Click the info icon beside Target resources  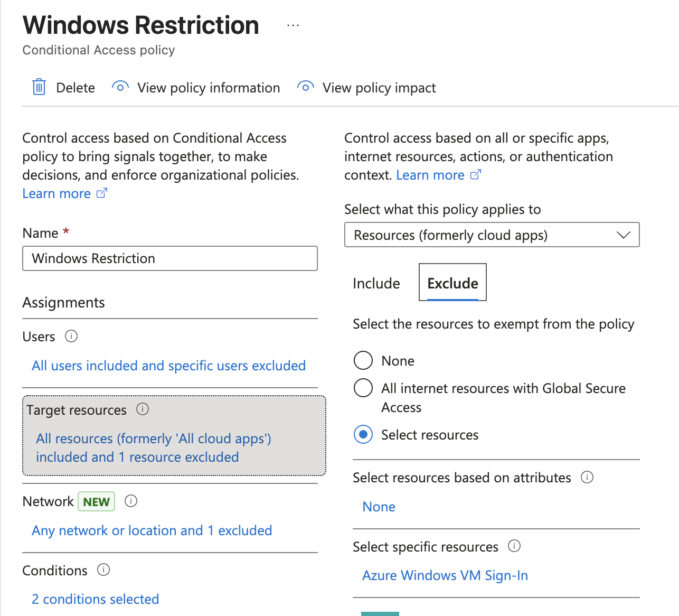tap(143, 409)
